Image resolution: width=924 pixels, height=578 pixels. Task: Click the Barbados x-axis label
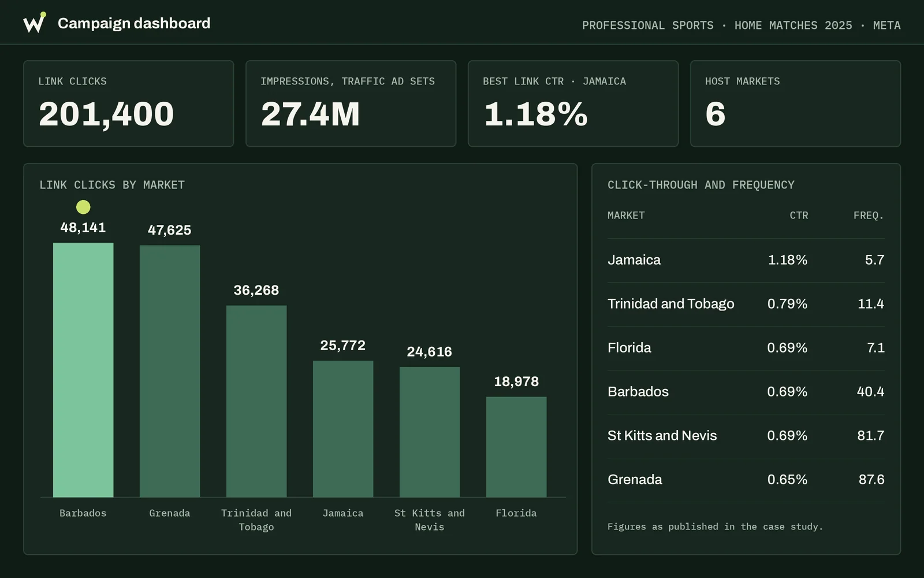coord(83,513)
